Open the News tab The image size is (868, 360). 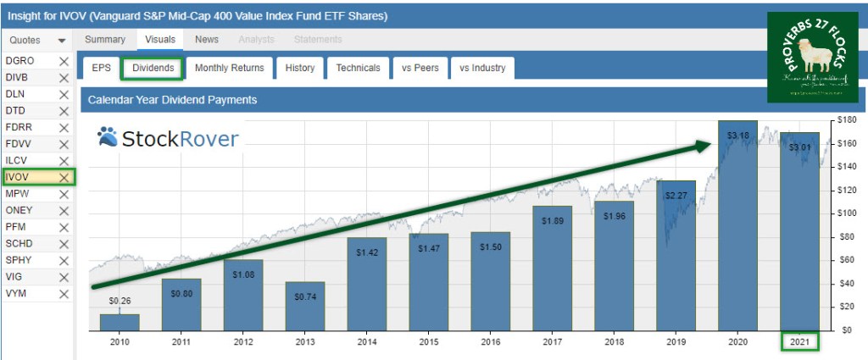(x=207, y=40)
